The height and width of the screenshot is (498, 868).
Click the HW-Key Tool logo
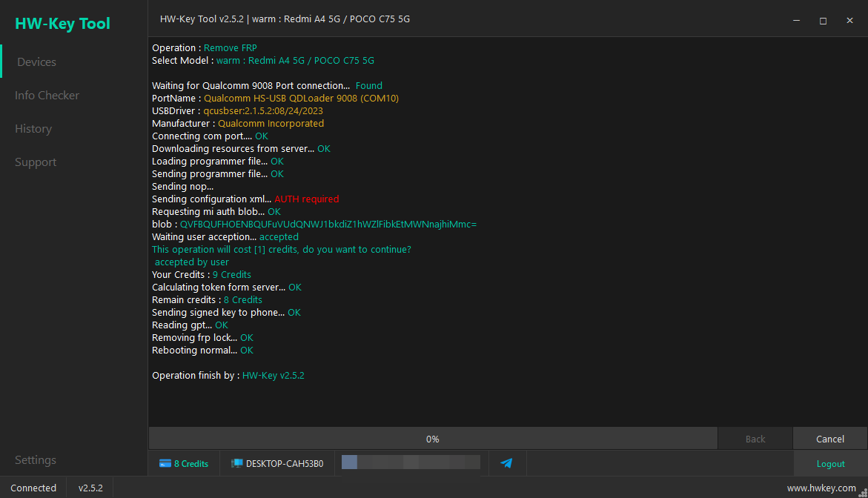click(62, 23)
